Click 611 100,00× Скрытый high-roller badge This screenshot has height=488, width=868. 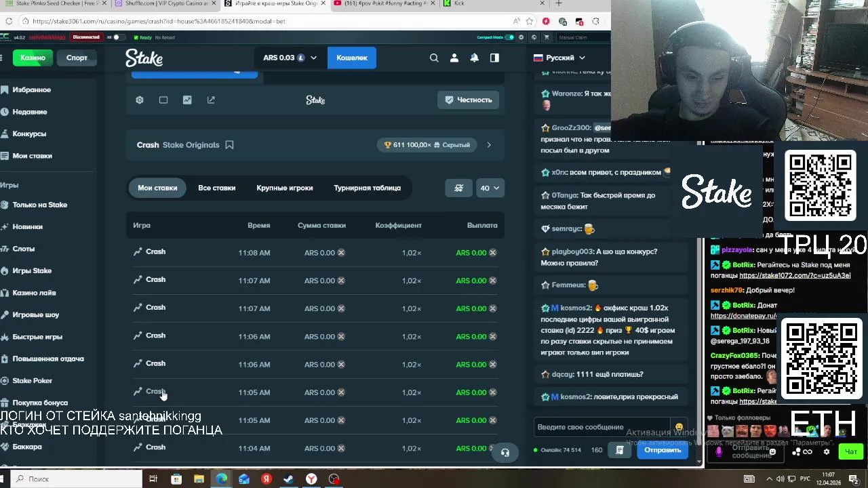(427, 145)
